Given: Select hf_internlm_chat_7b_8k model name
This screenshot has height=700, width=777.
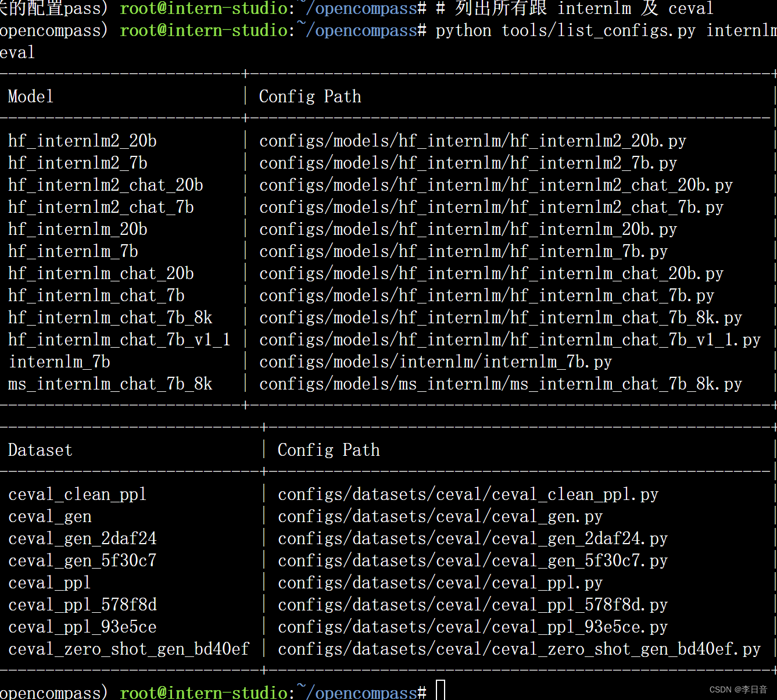Looking at the screenshot, I should [x=110, y=318].
